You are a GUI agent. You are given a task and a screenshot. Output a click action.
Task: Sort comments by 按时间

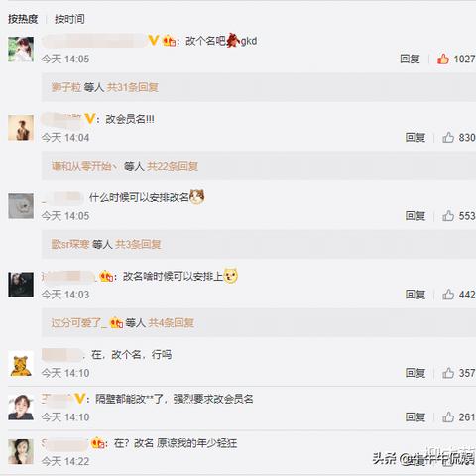click(69, 19)
